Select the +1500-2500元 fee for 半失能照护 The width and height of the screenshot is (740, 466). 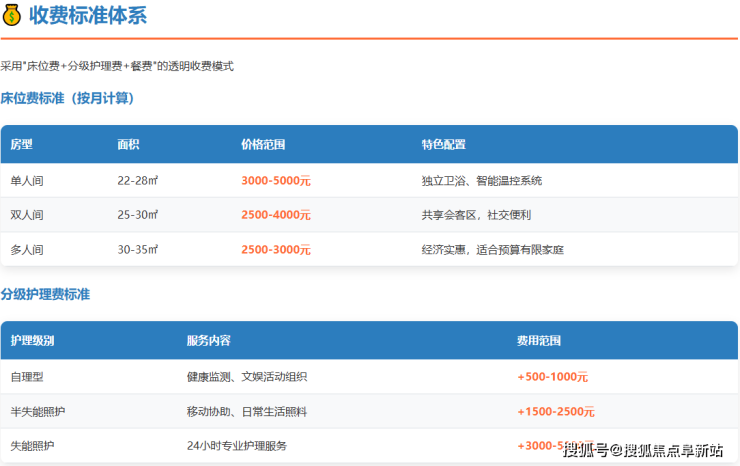(555, 411)
